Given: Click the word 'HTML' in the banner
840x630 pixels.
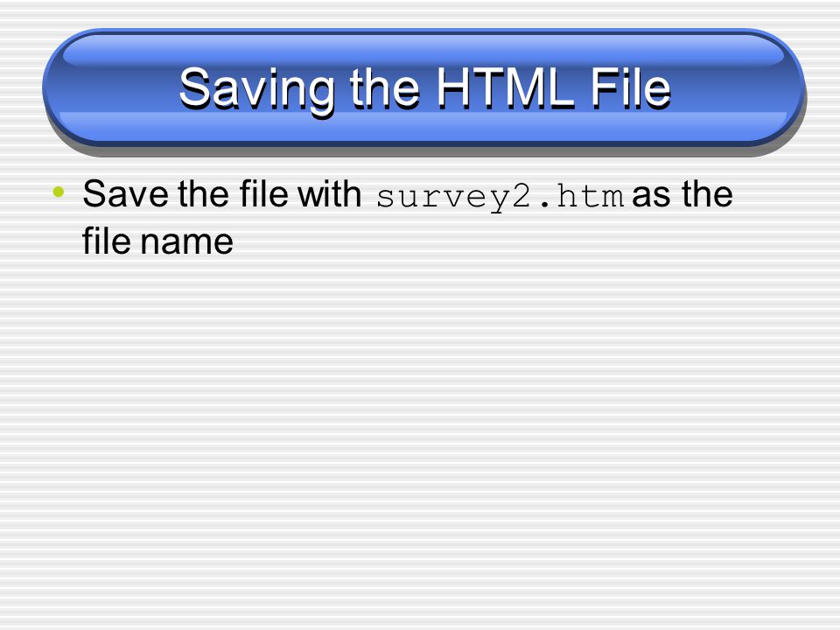Looking at the screenshot, I should tap(505, 87).
